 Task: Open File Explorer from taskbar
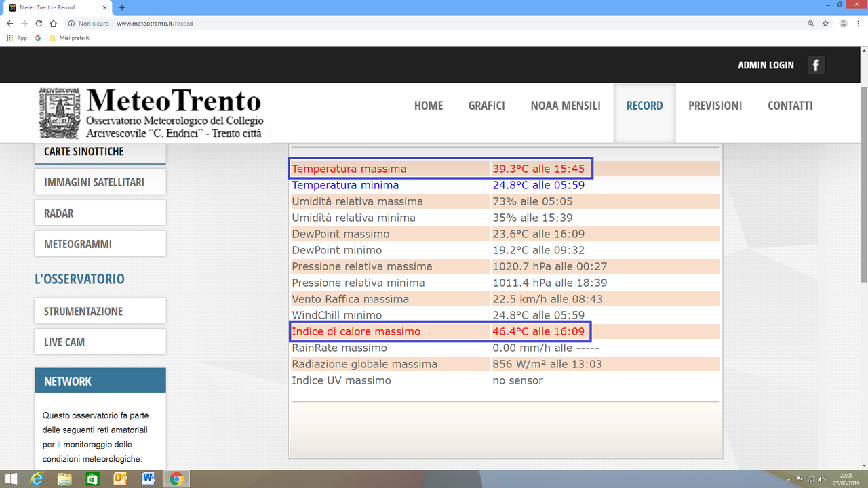pos(64,479)
